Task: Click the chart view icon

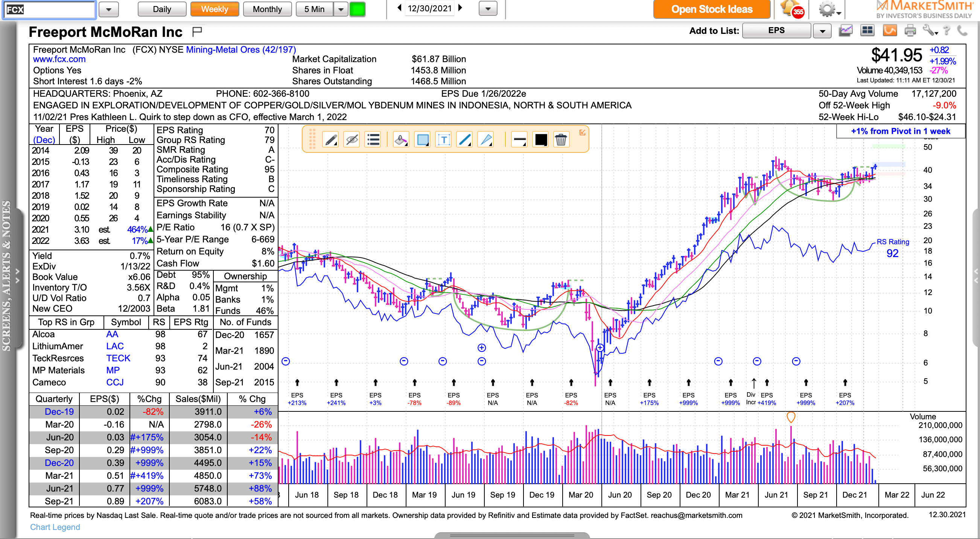Action: [846, 31]
